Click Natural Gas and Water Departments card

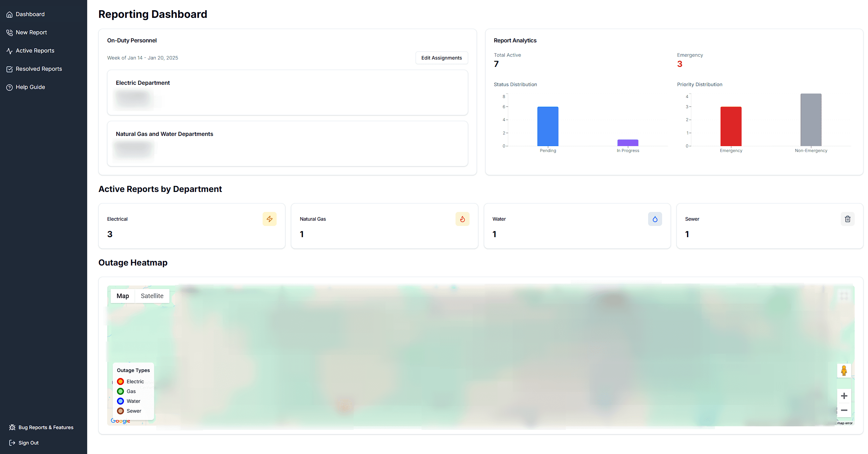(x=287, y=144)
